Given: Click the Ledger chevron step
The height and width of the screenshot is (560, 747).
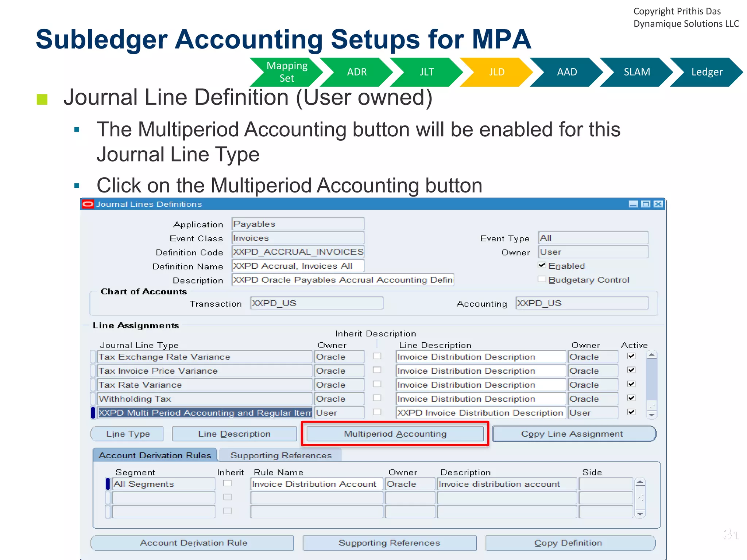Looking at the screenshot, I should point(707,72).
